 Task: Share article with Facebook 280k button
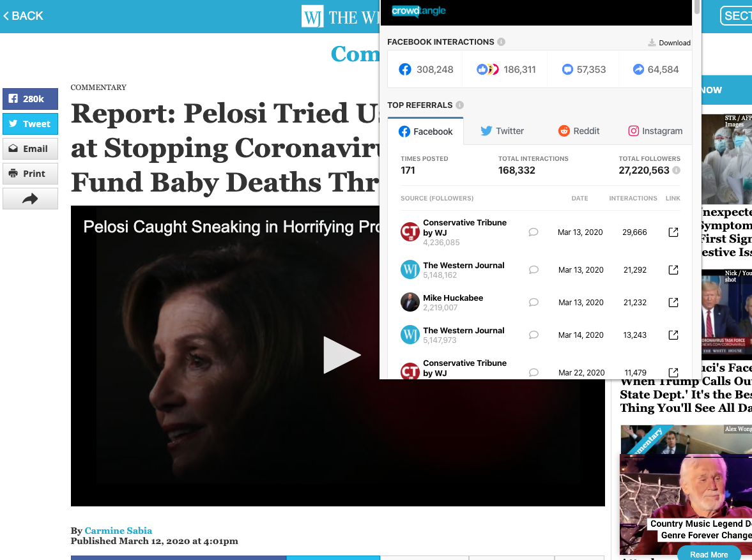click(x=30, y=99)
